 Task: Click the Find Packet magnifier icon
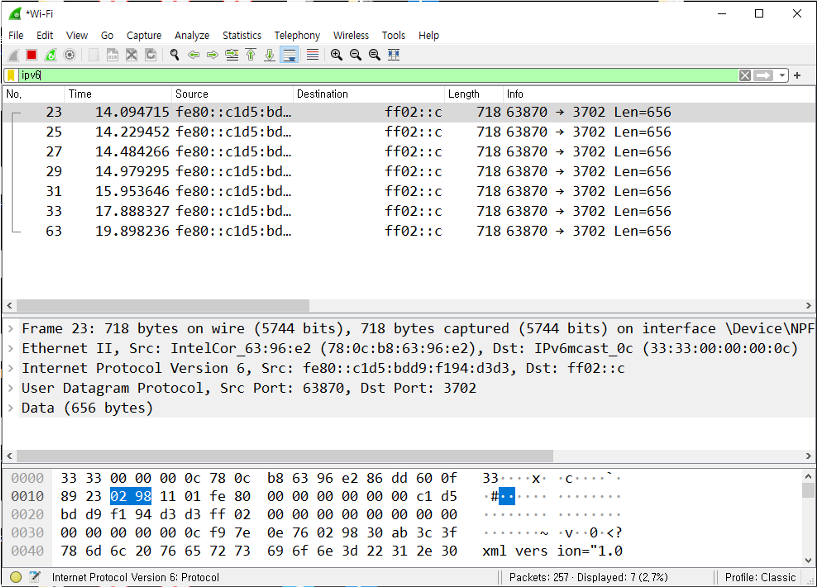[174, 55]
